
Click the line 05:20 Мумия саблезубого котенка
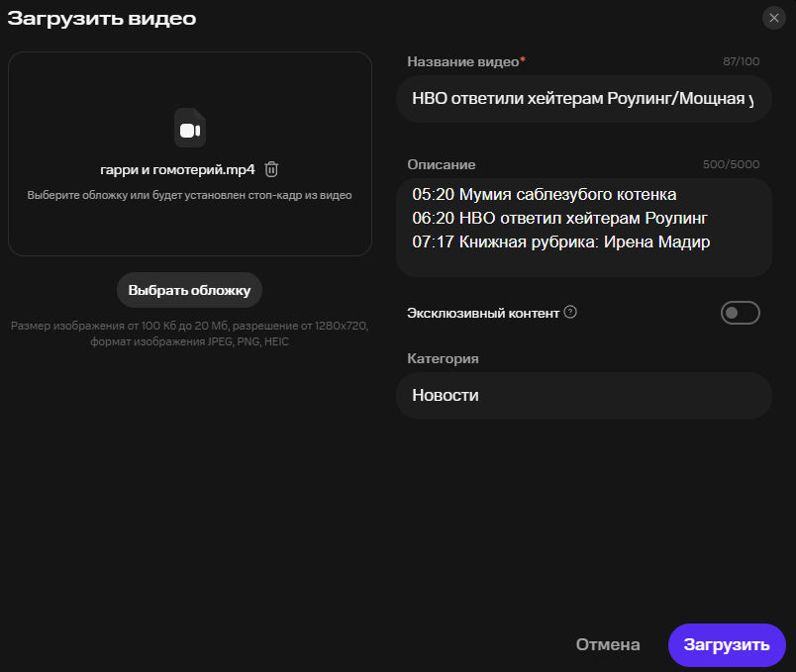pyautogui.click(x=544, y=194)
